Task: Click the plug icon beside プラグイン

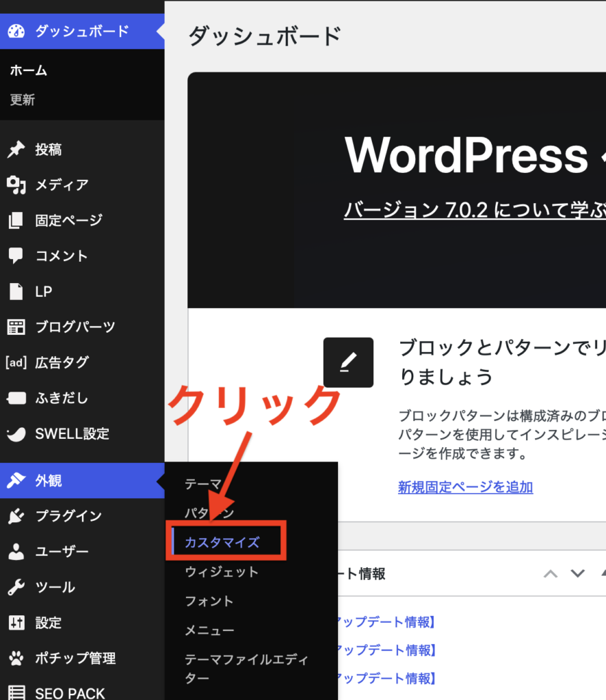Action: [16, 515]
